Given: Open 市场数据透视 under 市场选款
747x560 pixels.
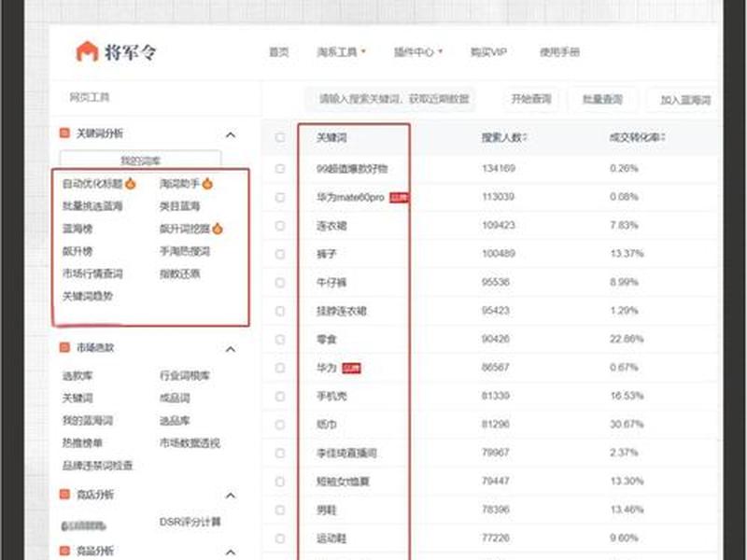Looking at the screenshot, I should 190,442.
